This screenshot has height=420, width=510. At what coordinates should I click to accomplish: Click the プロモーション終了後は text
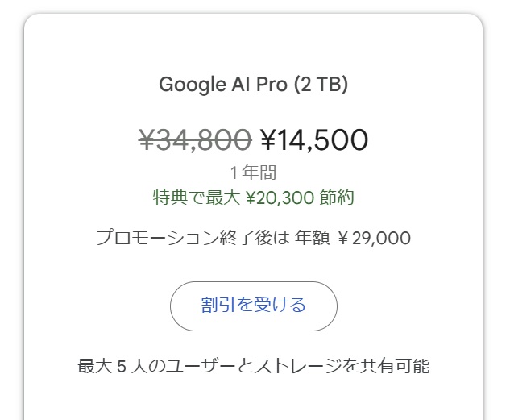[x=192, y=238]
